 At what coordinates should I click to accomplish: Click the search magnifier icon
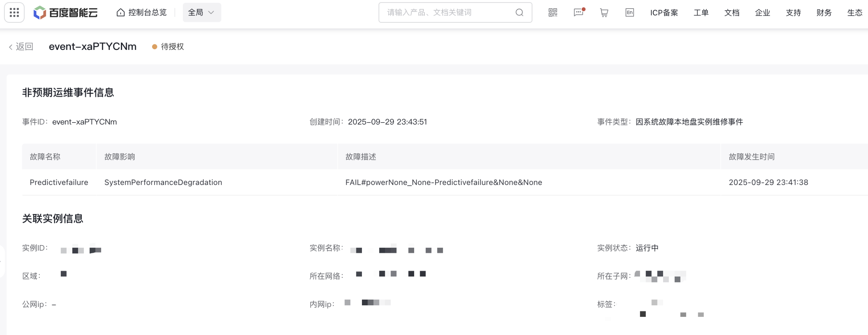click(x=519, y=13)
